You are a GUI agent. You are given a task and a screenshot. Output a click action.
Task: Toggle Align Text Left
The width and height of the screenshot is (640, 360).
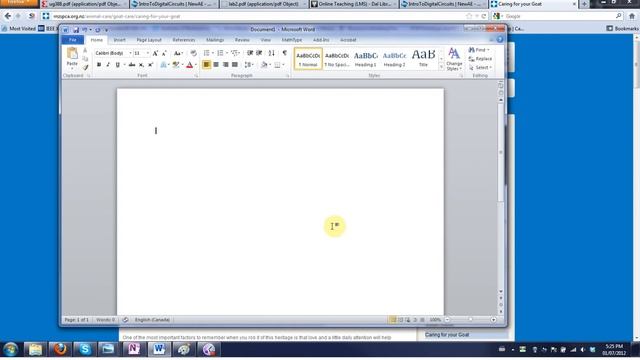[x=207, y=64]
